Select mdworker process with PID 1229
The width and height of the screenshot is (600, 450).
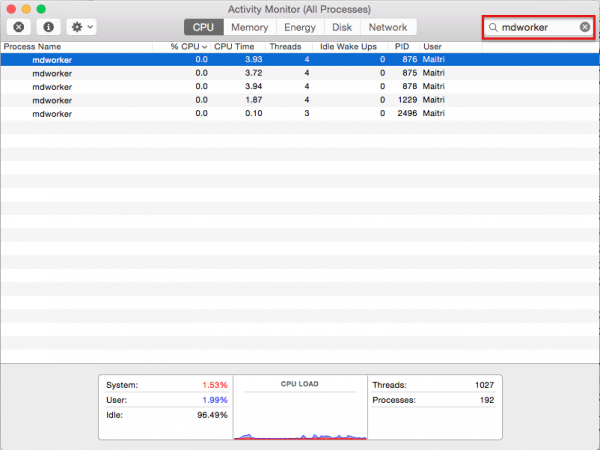pyautogui.click(x=52, y=100)
